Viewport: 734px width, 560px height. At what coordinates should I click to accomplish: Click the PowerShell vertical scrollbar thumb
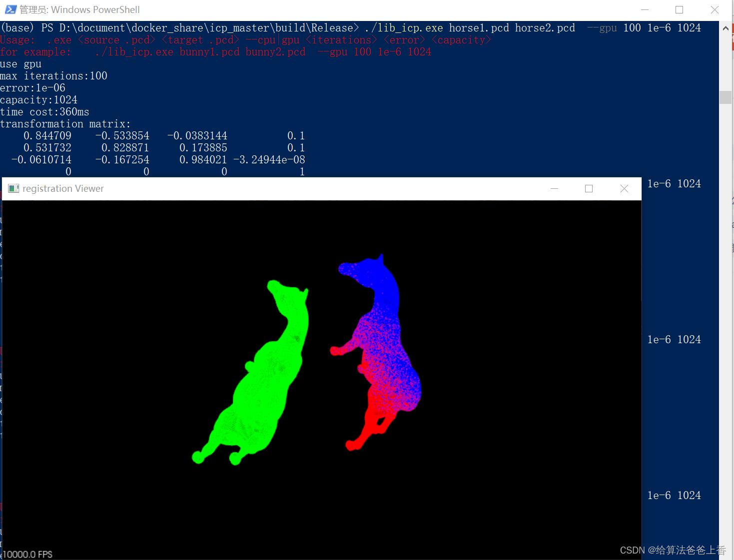tap(726, 97)
